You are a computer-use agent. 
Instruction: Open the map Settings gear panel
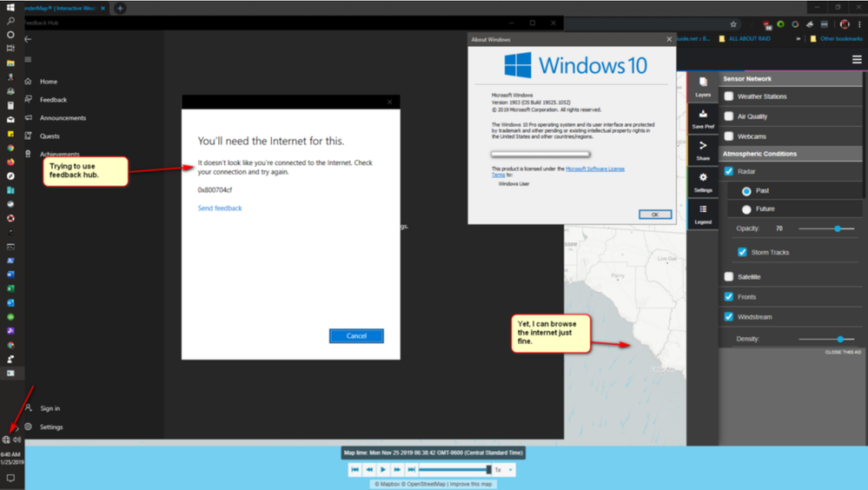pos(703,182)
